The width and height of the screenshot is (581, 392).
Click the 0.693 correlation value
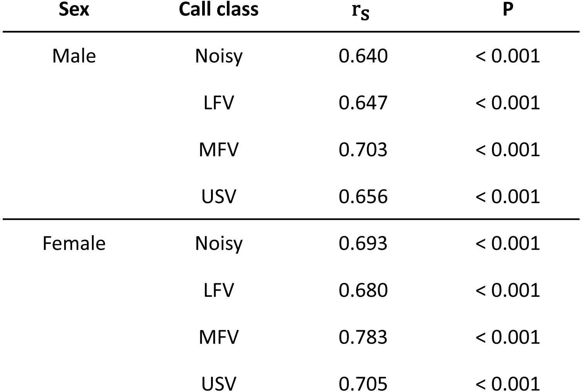[x=363, y=244]
